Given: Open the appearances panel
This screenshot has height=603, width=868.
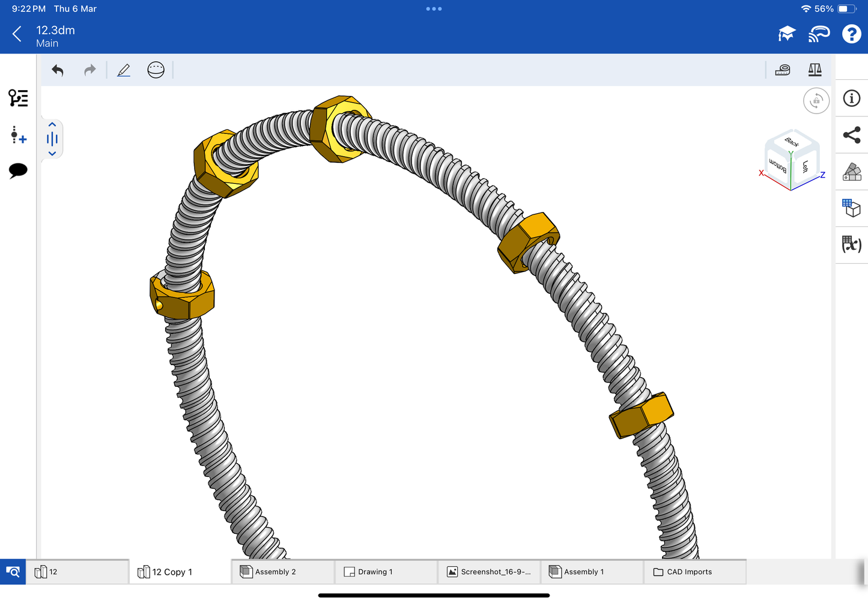Looking at the screenshot, I should [x=851, y=172].
